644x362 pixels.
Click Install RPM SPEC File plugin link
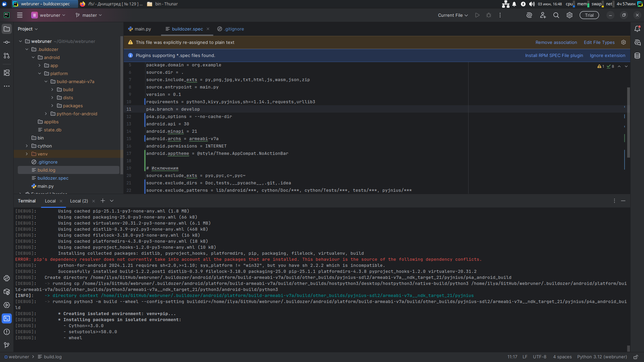[554, 55]
